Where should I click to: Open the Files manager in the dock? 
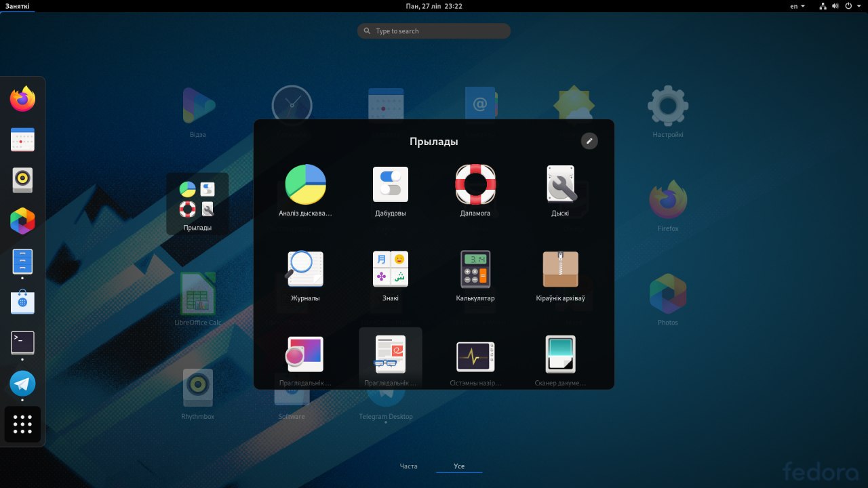tap(22, 262)
